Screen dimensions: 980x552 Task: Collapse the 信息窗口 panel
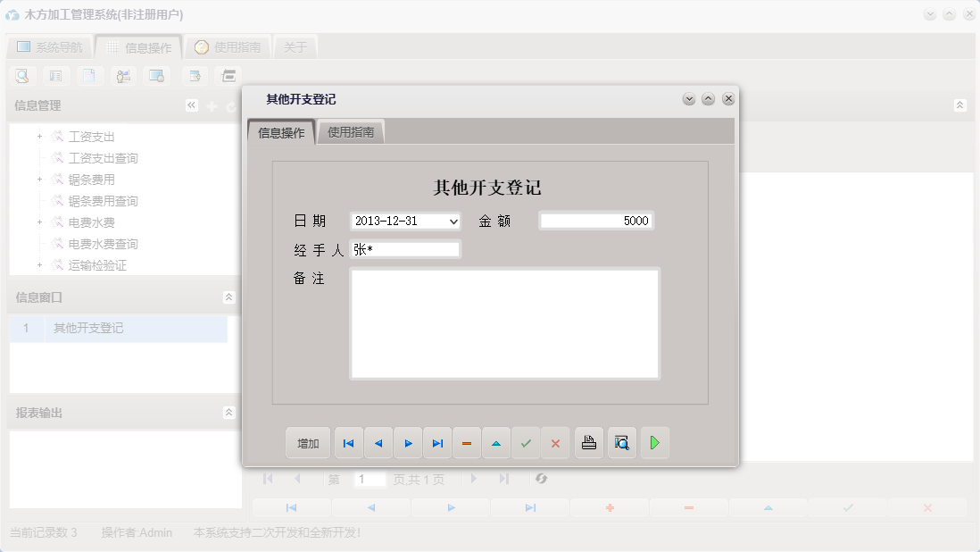coord(228,295)
